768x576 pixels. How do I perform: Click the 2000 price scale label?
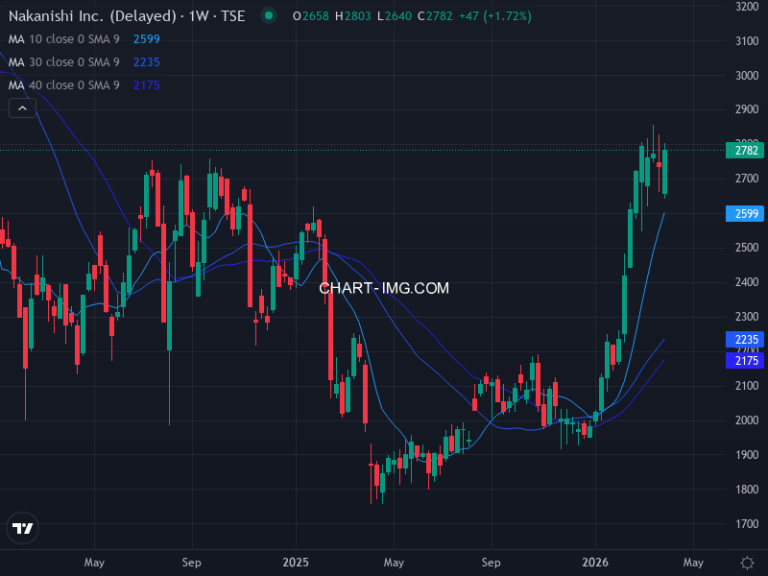(x=746, y=420)
